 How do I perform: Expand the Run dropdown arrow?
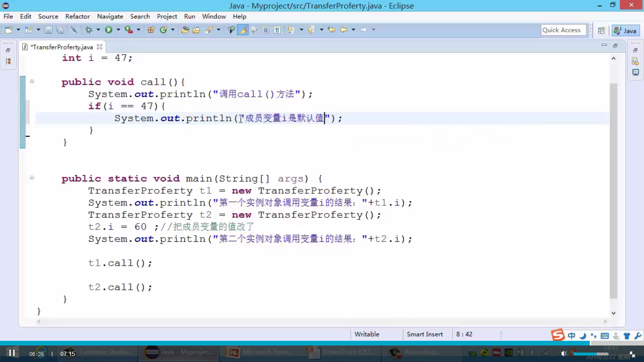118,30
